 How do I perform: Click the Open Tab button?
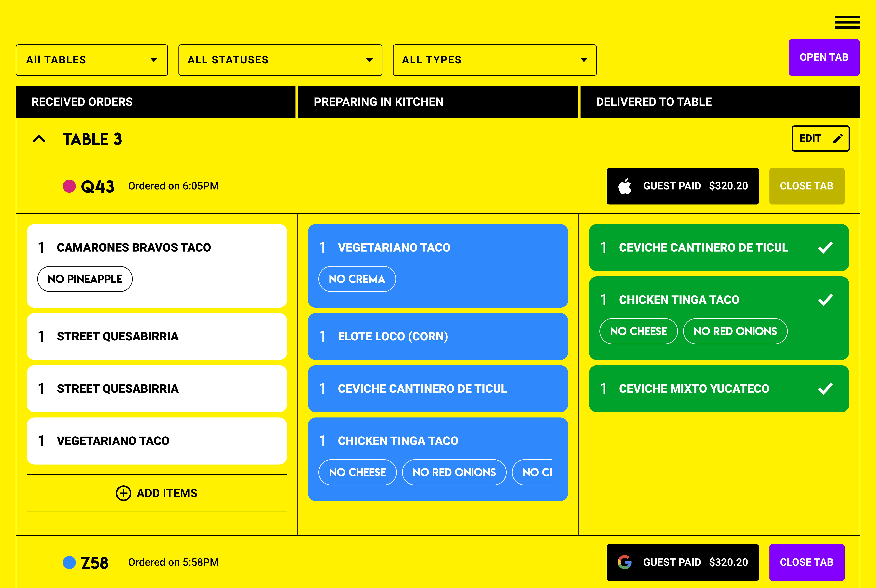click(824, 57)
